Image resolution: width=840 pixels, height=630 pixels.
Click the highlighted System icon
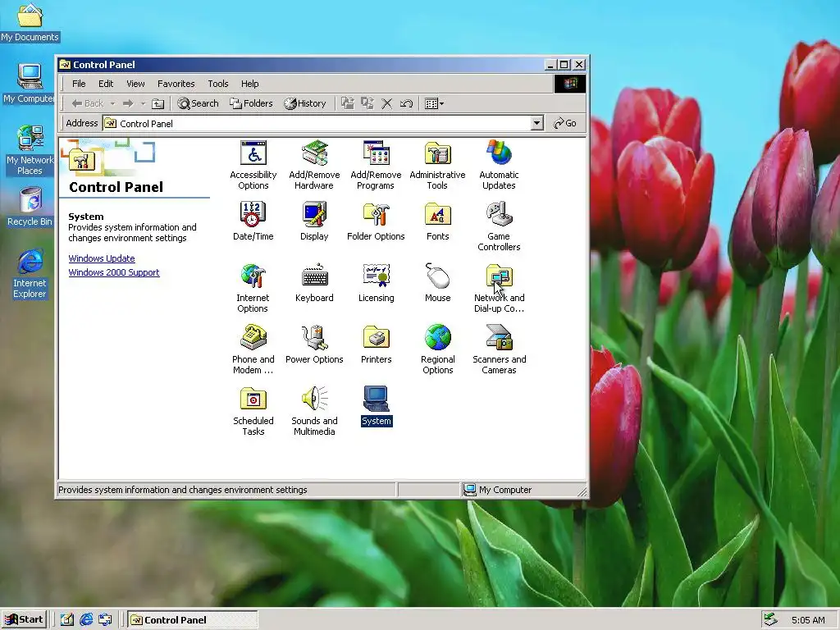(x=376, y=399)
